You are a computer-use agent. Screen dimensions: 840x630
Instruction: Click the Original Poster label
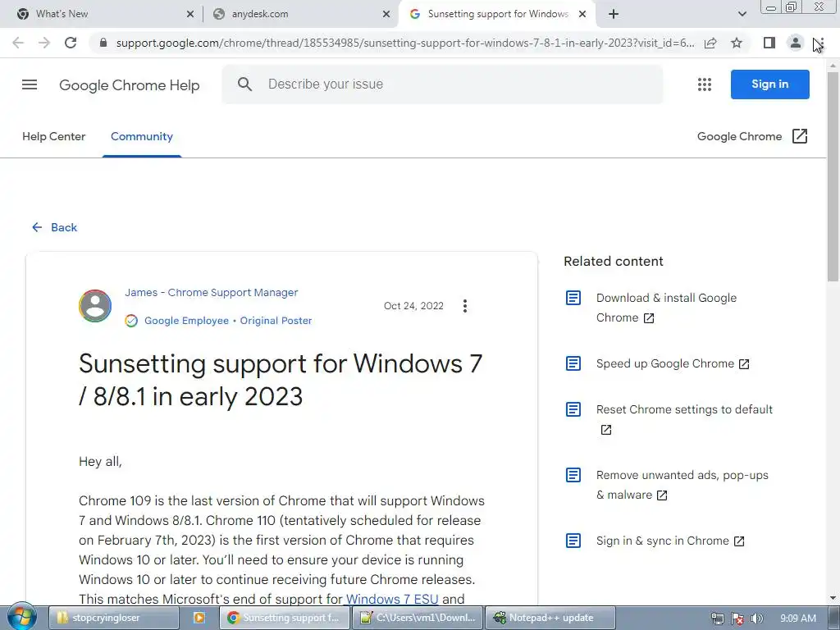(x=276, y=321)
